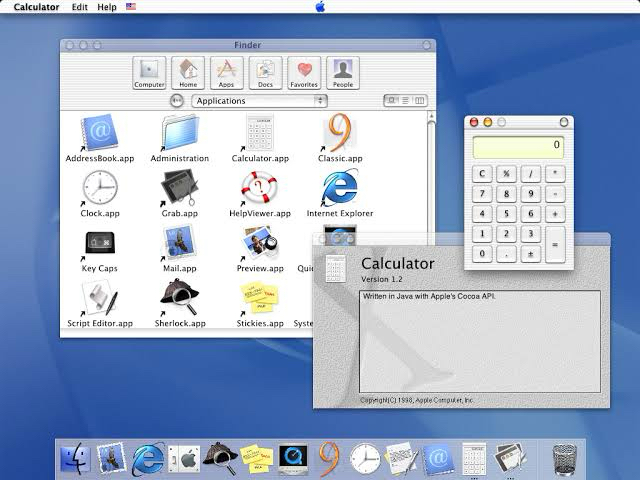Click the Finder back navigation button
The width and height of the screenshot is (640, 480).
point(177,101)
